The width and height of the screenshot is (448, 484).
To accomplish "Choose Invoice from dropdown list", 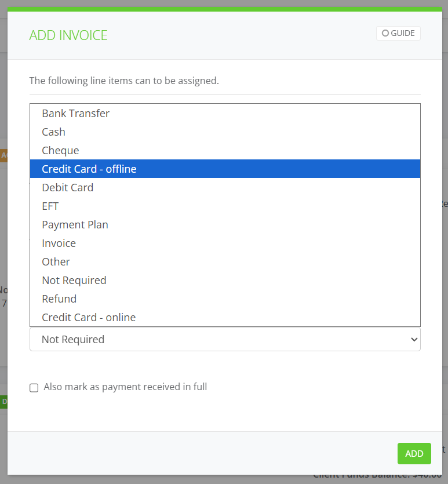I will (x=59, y=243).
